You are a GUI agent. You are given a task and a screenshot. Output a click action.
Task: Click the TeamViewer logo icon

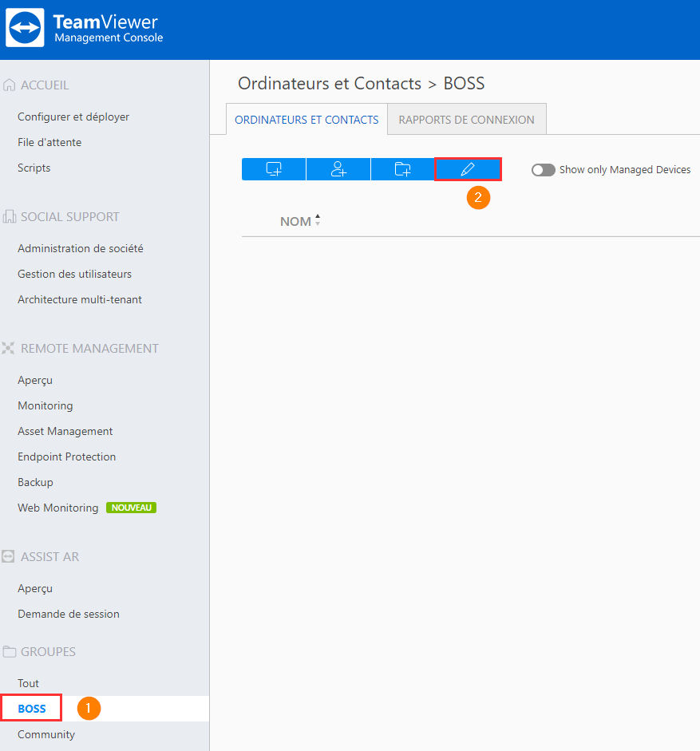pyautogui.click(x=25, y=27)
